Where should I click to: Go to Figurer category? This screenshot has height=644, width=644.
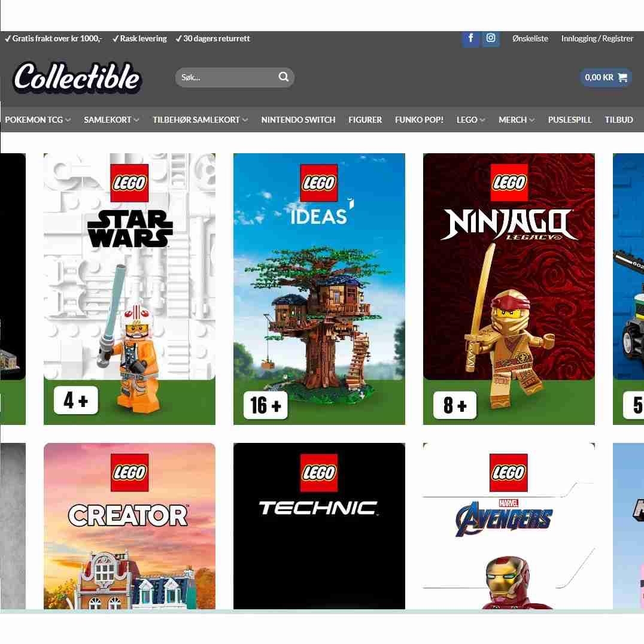tap(365, 120)
